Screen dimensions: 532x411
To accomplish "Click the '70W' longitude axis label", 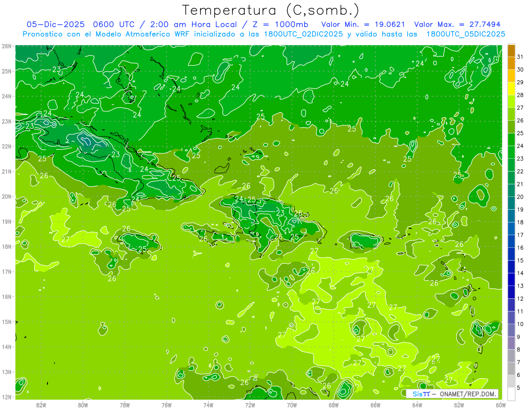I will [292, 405].
